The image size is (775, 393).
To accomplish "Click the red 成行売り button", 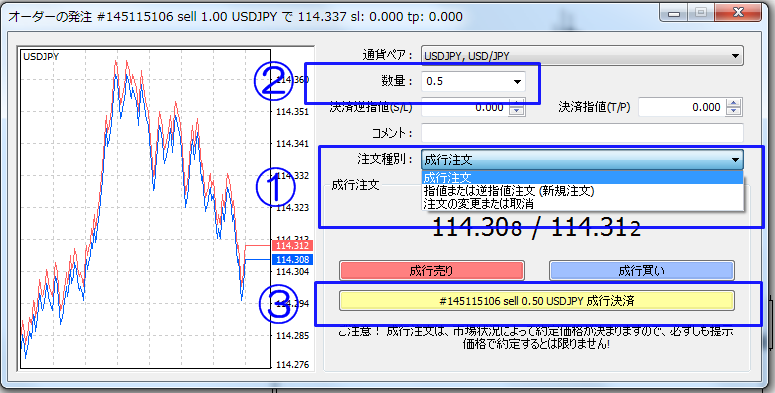I will pos(431,270).
